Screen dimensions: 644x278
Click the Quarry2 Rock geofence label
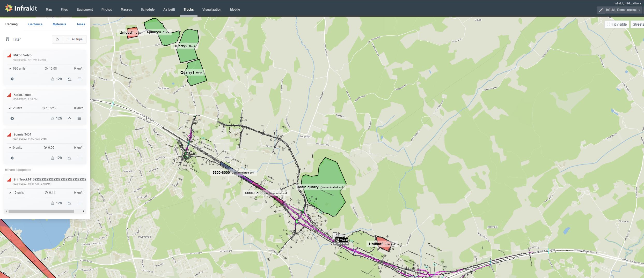coord(184,46)
